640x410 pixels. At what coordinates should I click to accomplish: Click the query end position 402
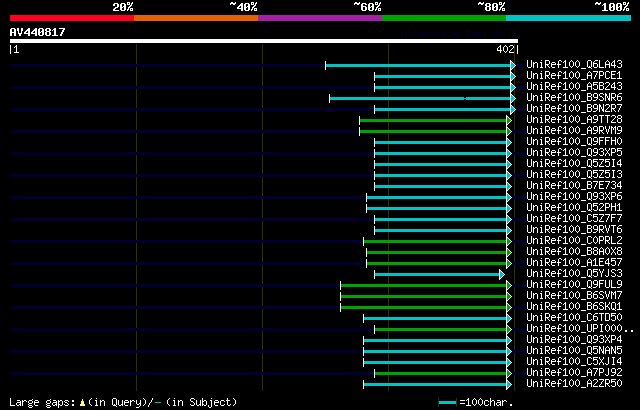pos(505,49)
